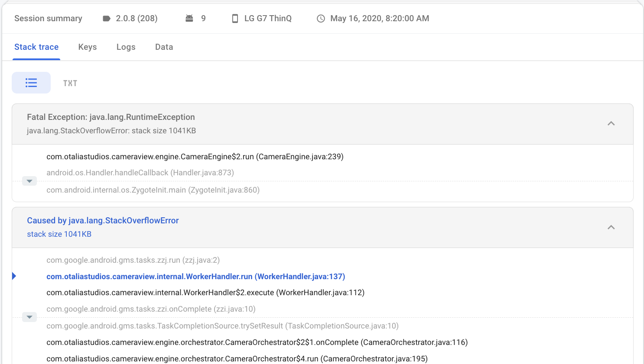Collapse the Fatal Exception RuntimeException section
The image size is (644, 364).
coord(611,123)
